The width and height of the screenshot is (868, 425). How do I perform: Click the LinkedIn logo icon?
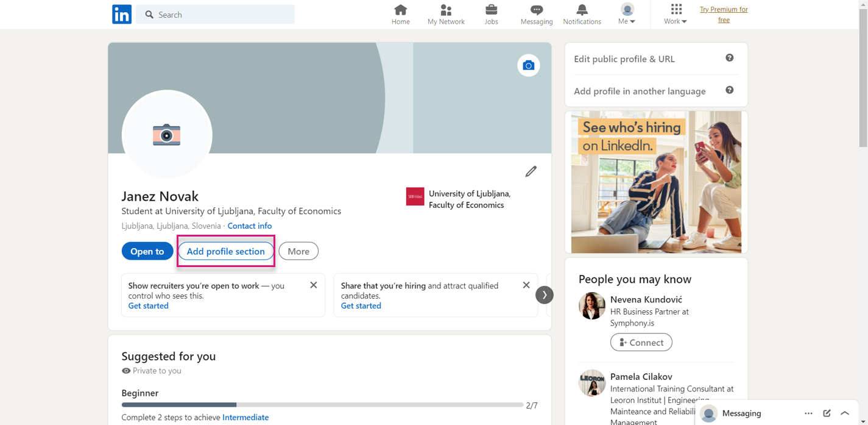pyautogui.click(x=122, y=14)
